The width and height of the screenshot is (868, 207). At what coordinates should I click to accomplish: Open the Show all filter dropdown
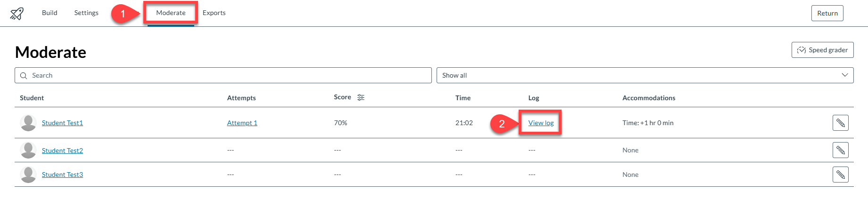pos(645,75)
